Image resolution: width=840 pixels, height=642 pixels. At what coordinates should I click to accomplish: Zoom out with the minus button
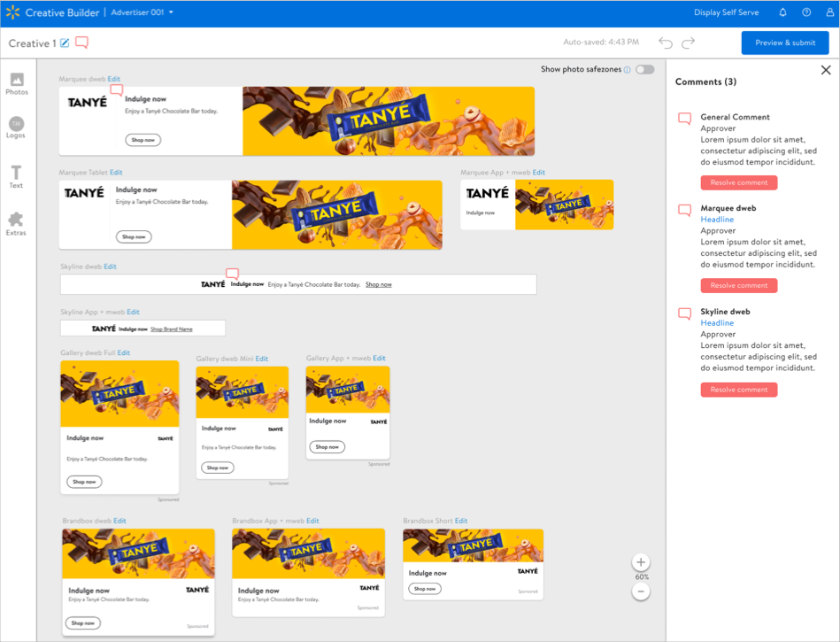[x=641, y=592]
